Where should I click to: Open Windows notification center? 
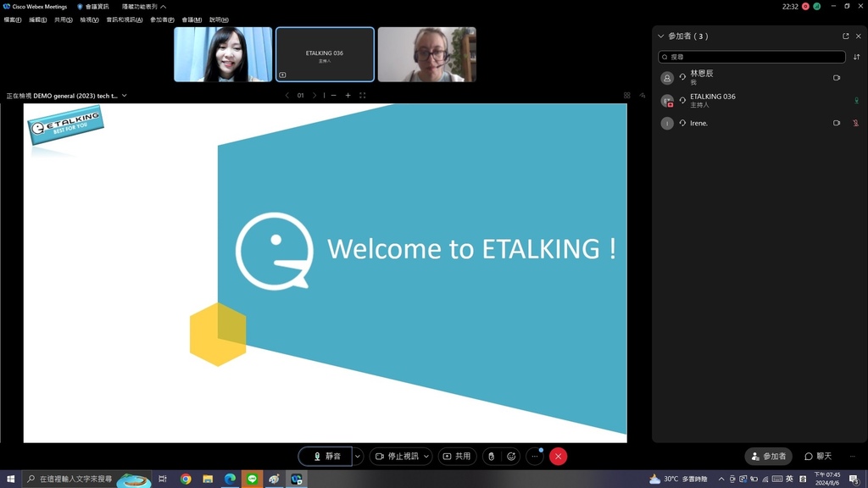[x=854, y=480]
